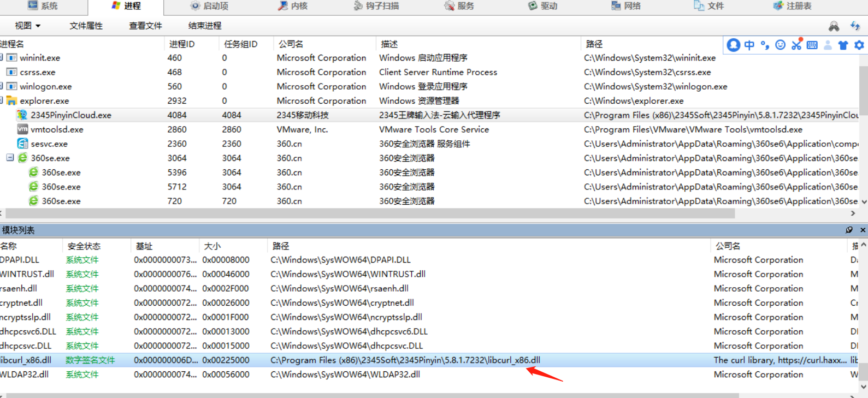Sort modules by 大小 column header

coord(233,246)
